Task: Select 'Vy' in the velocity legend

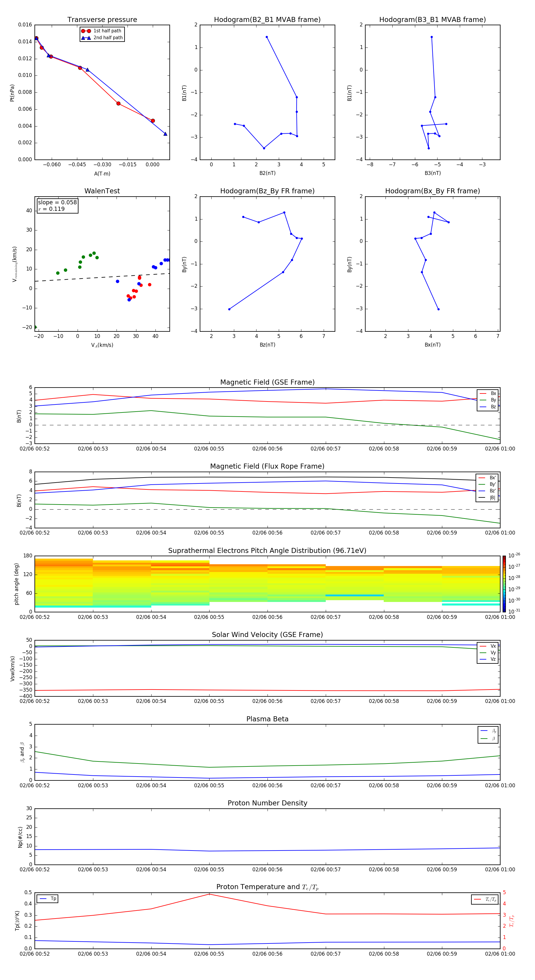Action: [488, 653]
